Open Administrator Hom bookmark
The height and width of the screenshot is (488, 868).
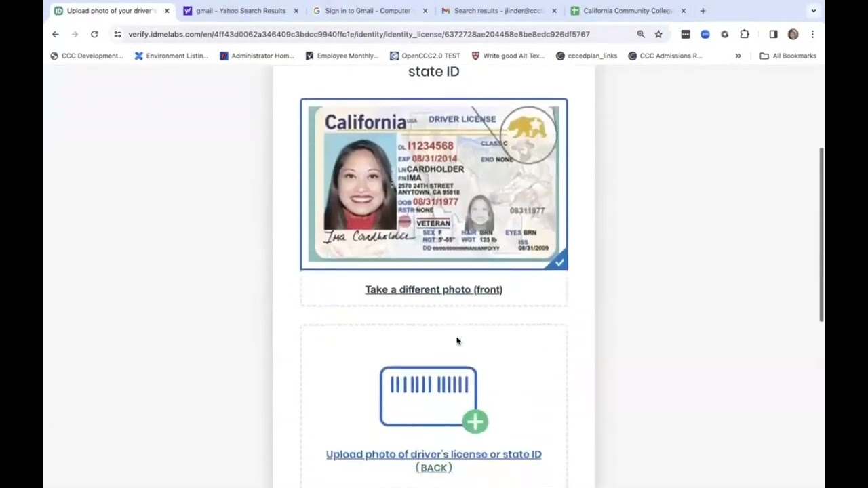[257, 56]
